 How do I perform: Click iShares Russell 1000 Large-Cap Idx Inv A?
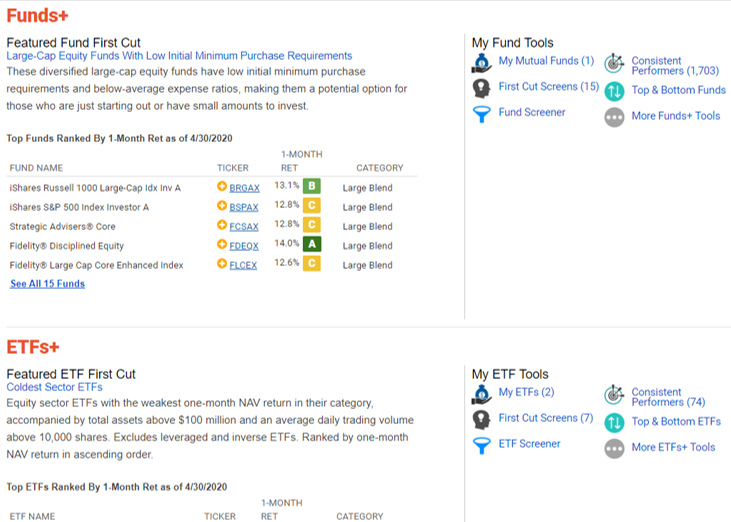95,188
